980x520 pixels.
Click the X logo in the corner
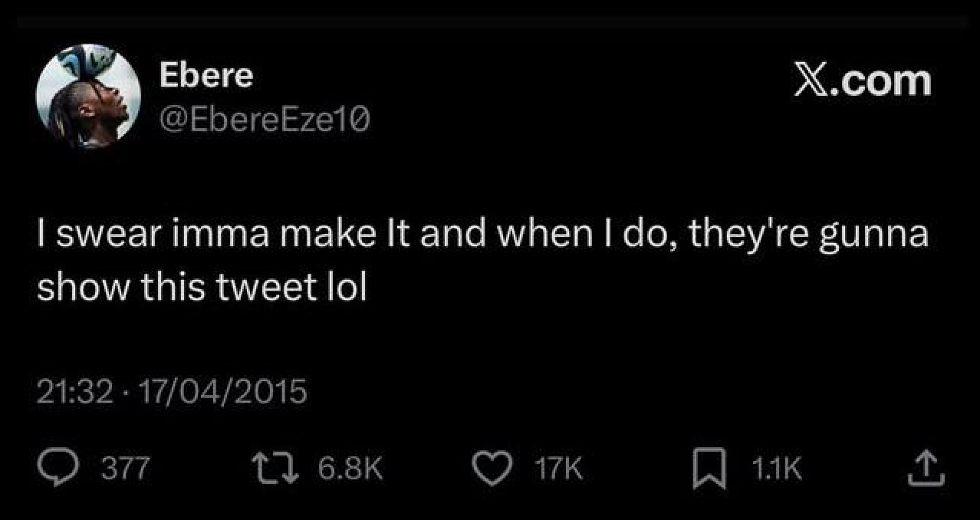click(x=812, y=81)
